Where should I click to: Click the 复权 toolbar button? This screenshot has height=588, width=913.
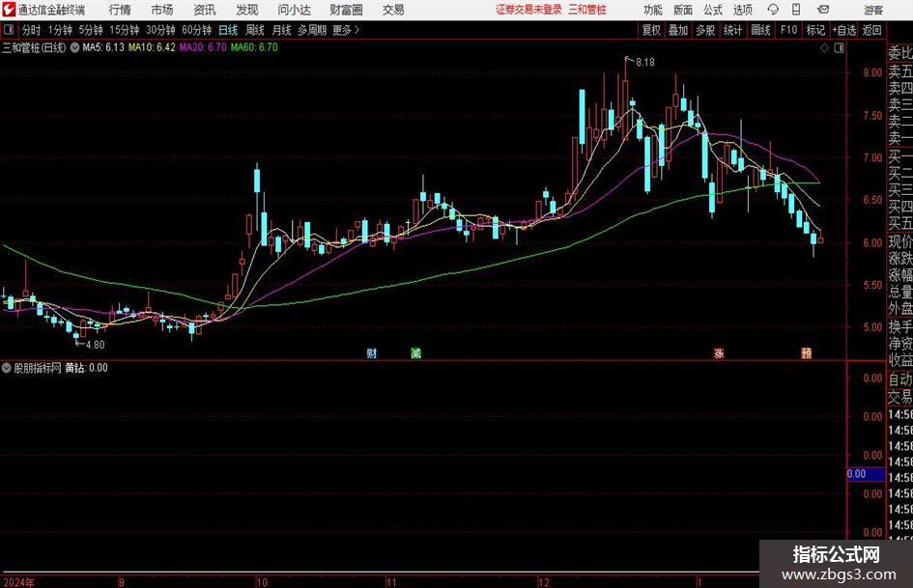tap(651, 30)
